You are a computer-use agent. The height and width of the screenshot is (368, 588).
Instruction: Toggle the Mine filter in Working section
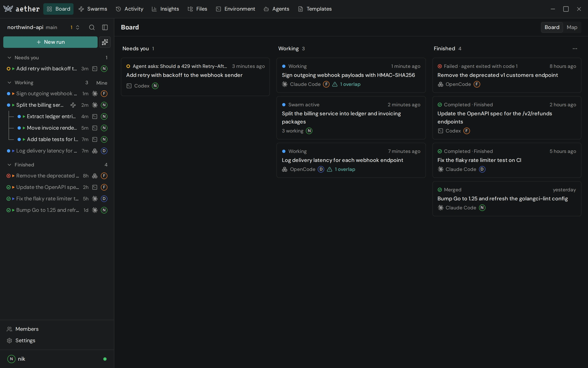pyautogui.click(x=101, y=83)
